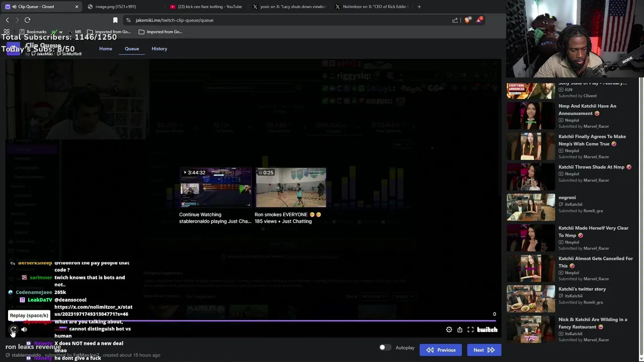Open the History tab
This screenshot has height=362, width=644.
159,49
